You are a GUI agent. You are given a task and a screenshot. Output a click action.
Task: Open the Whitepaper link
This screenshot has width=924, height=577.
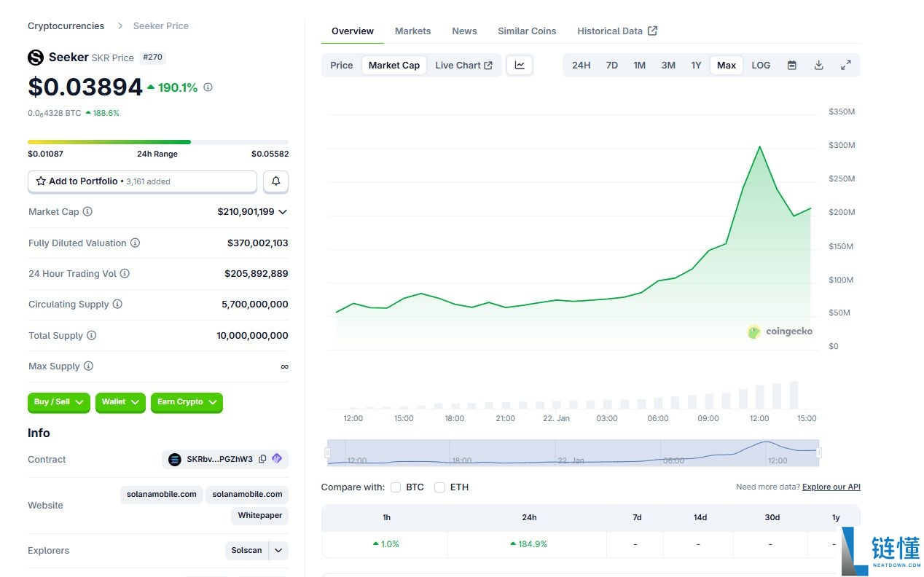[260, 516]
